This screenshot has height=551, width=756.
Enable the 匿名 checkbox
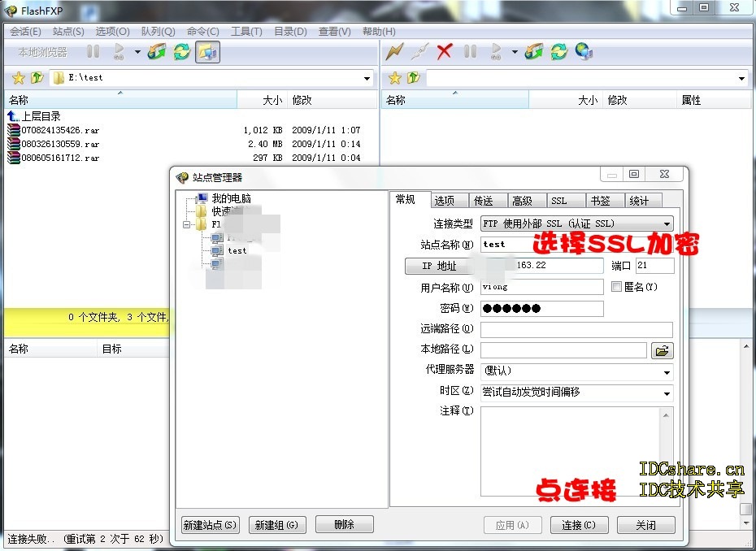[x=616, y=287]
